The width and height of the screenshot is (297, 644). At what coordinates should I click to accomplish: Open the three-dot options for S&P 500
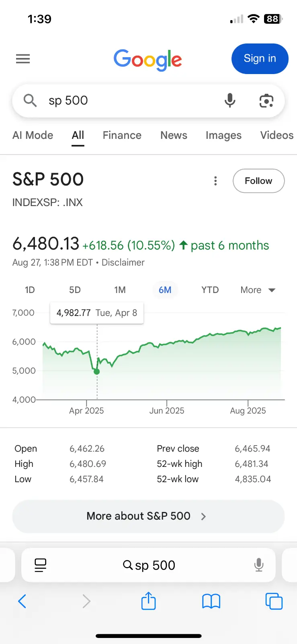(215, 181)
